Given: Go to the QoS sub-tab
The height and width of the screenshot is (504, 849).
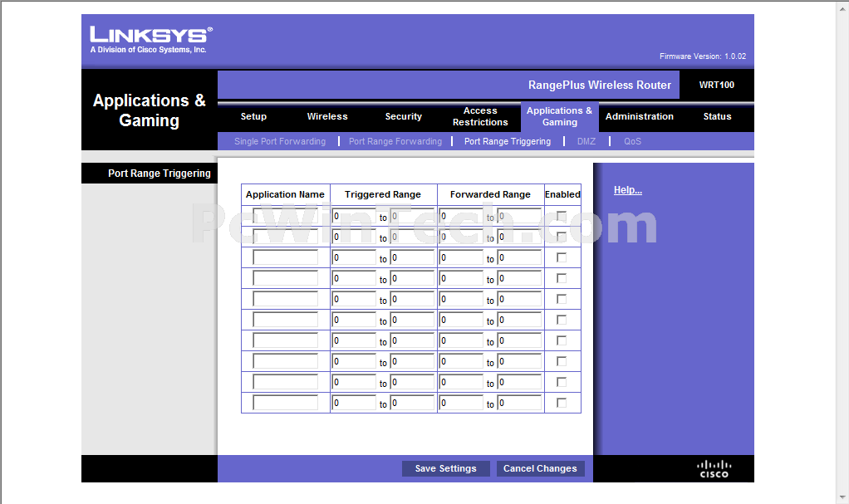Looking at the screenshot, I should tap(632, 141).
